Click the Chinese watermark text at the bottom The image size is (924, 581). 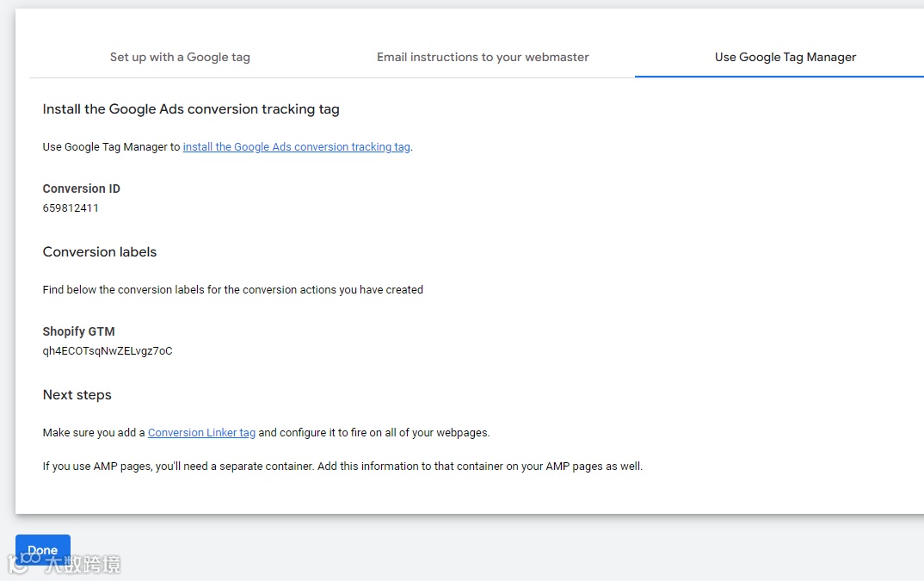(x=83, y=565)
